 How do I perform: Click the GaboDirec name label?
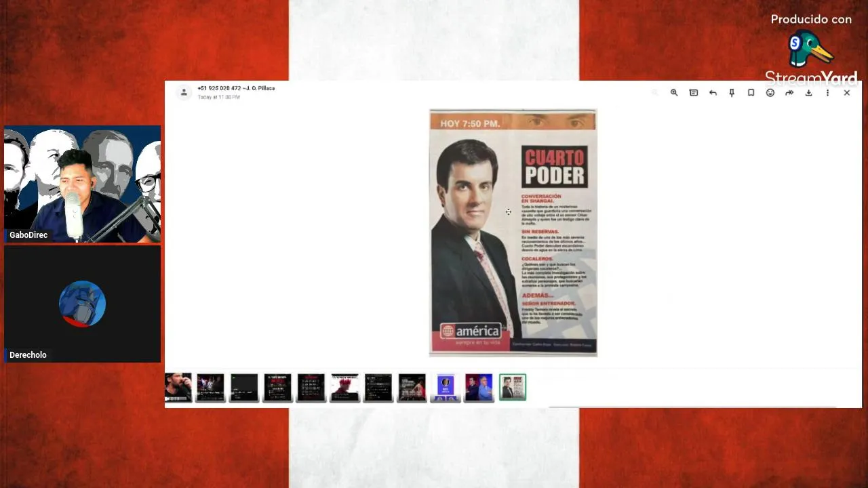click(28, 235)
